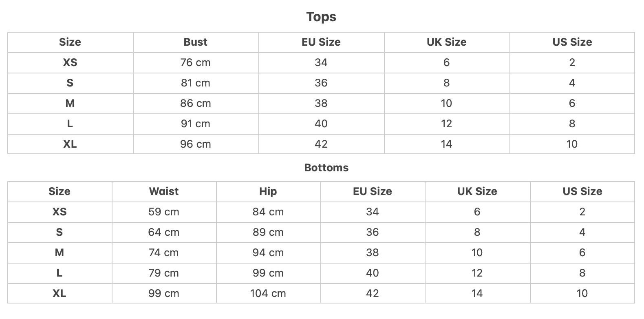Click the Bottoms table heading

326,168
